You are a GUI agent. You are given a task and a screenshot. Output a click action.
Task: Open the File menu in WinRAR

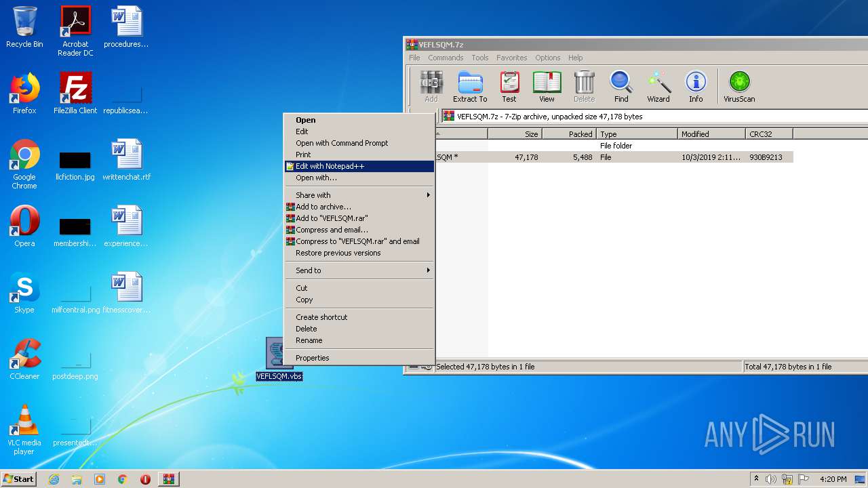(x=414, y=58)
